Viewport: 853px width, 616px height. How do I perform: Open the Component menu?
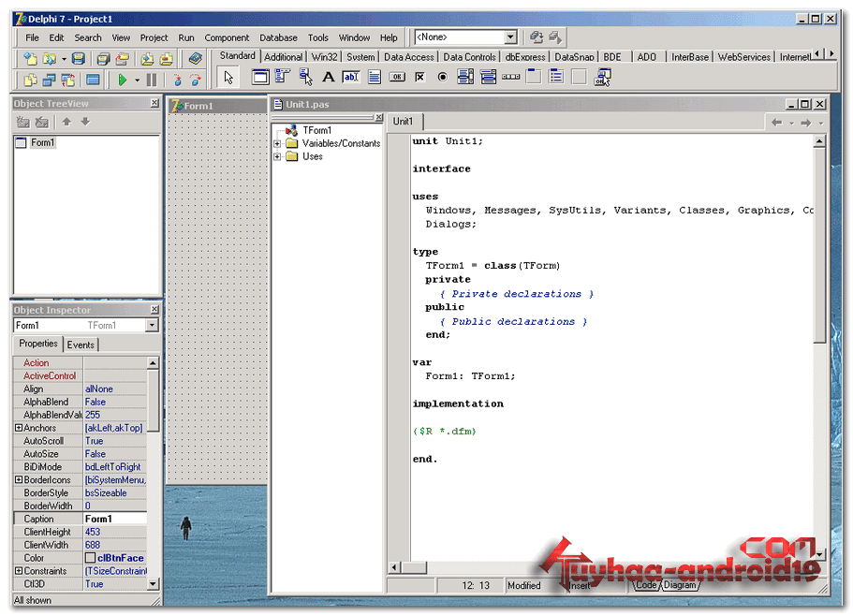tap(227, 37)
